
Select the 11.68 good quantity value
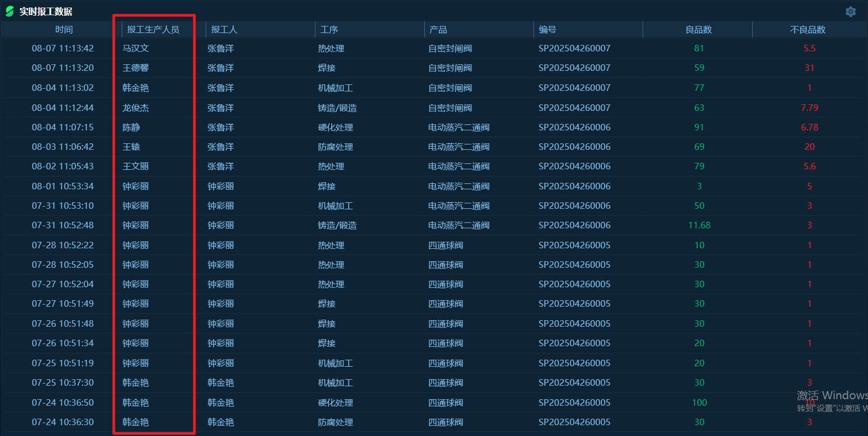click(x=699, y=226)
